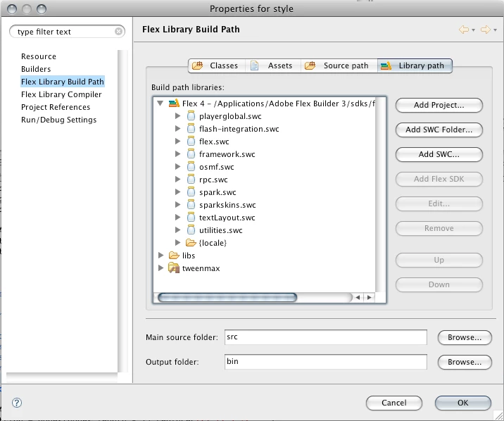Viewport: 504px width, 421px height.
Task: Click the textLayout.swc jar icon
Action: [191, 218]
